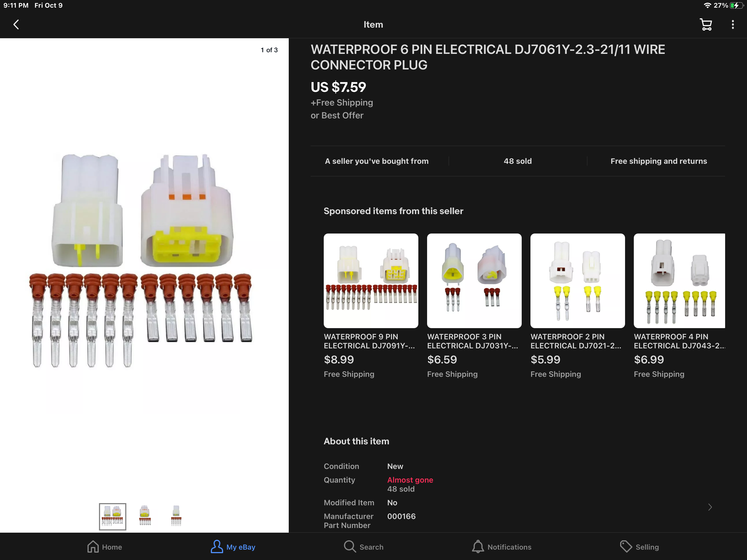Select the second product image thumbnail
The image size is (747, 560).
(x=145, y=515)
